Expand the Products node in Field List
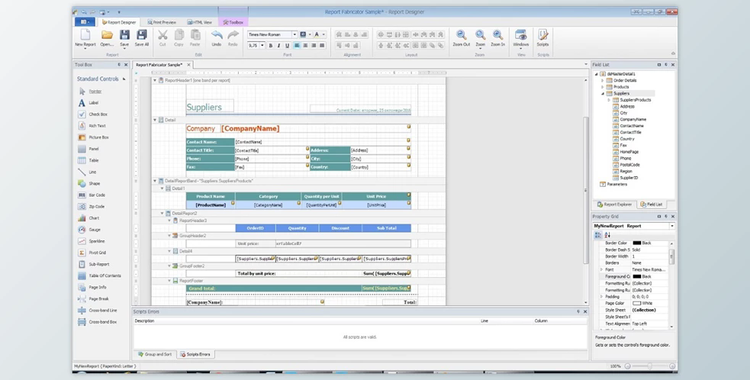This screenshot has width=750, height=380. click(x=603, y=87)
